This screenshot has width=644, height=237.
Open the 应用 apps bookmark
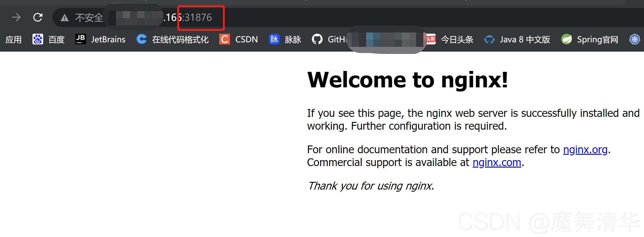point(14,39)
